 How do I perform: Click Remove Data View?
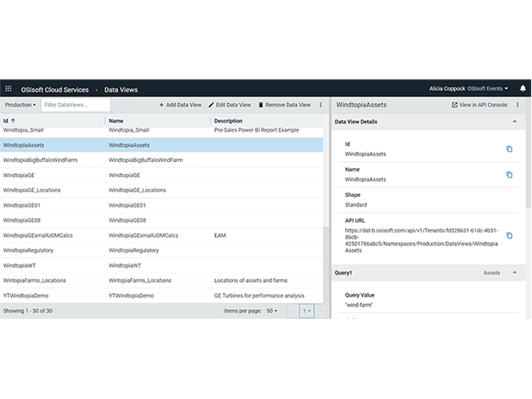[284, 105]
